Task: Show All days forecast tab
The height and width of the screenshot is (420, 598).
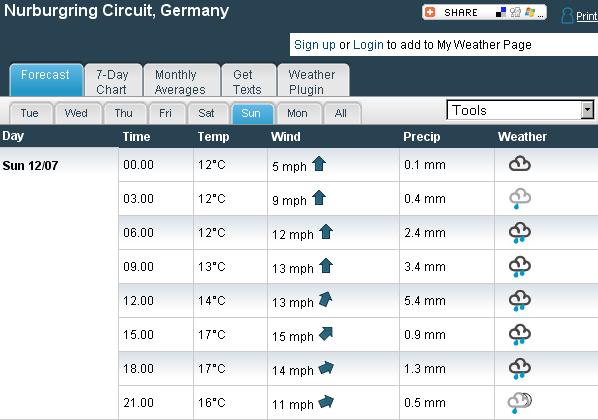Action: pos(342,113)
